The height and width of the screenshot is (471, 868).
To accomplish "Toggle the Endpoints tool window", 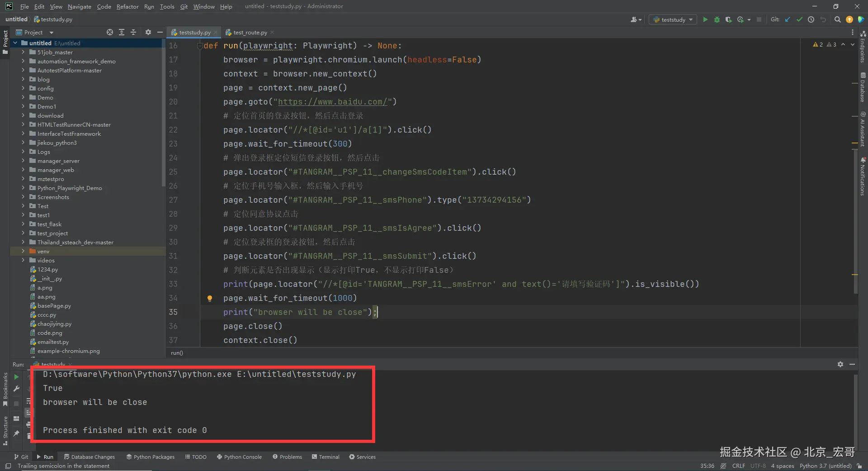I will (863, 47).
